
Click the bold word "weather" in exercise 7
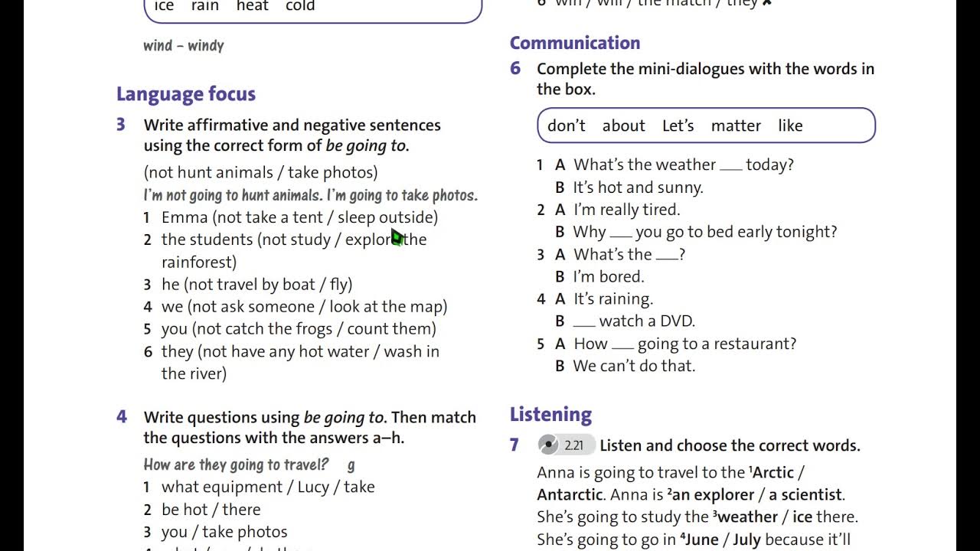pos(747,517)
